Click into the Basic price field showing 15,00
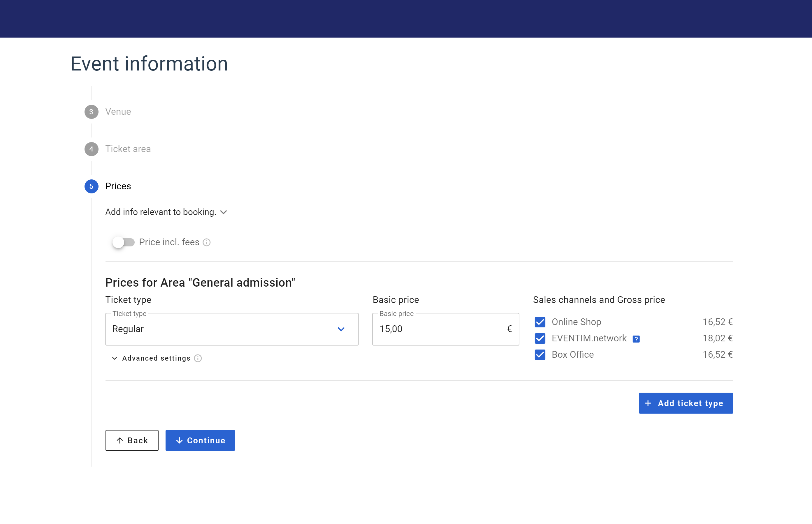The width and height of the screenshot is (812, 524). click(439, 329)
